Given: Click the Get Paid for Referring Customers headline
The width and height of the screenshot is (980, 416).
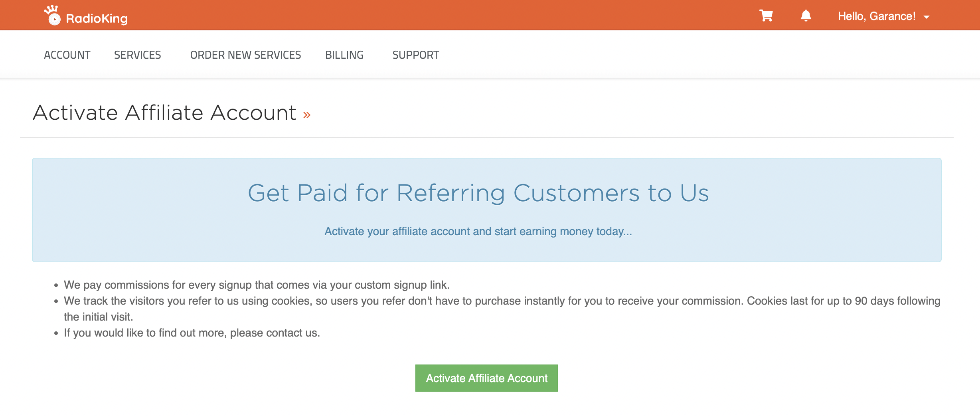Looking at the screenshot, I should point(478,193).
